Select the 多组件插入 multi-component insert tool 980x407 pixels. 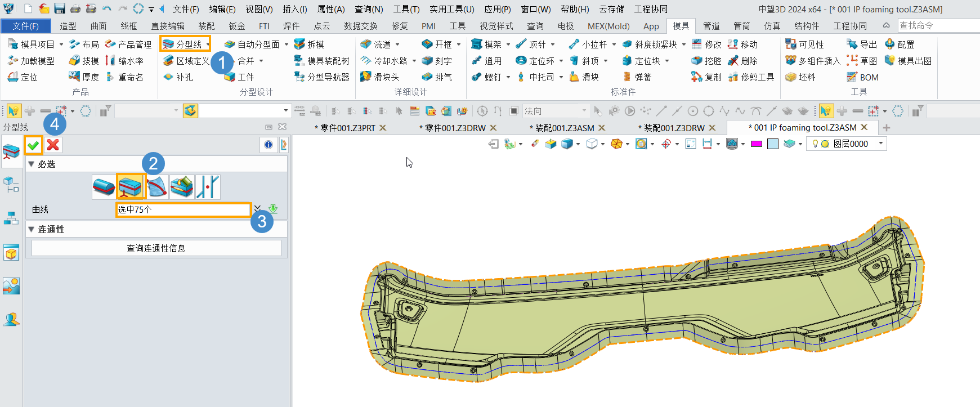coord(812,60)
